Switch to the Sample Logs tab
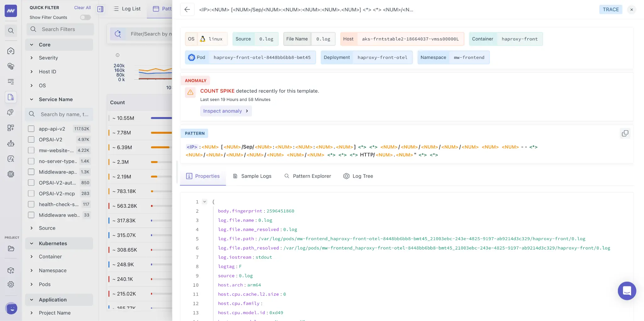This screenshot has width=644, height=321. (252, 176)
